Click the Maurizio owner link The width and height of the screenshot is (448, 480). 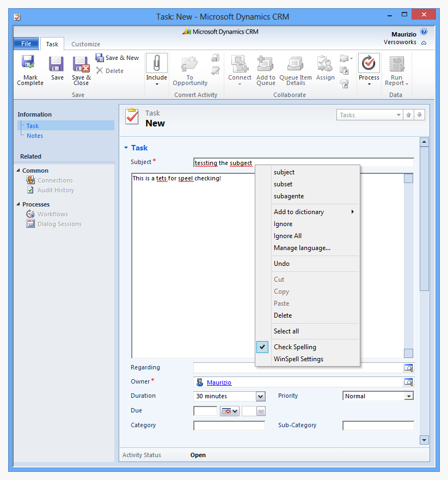pyautogui.click(x=219, y=382)
